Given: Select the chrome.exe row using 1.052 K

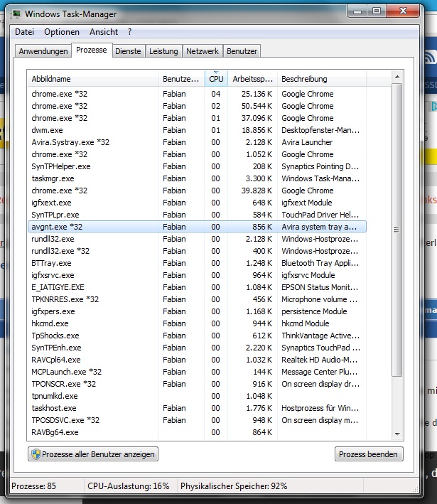Looking at the screenshot, I should click(197, 154).
